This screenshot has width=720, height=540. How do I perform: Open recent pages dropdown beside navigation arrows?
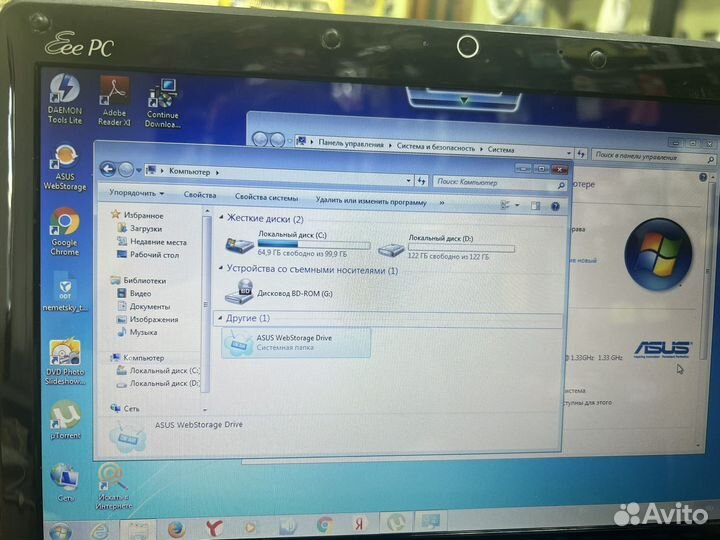(139, 171)
